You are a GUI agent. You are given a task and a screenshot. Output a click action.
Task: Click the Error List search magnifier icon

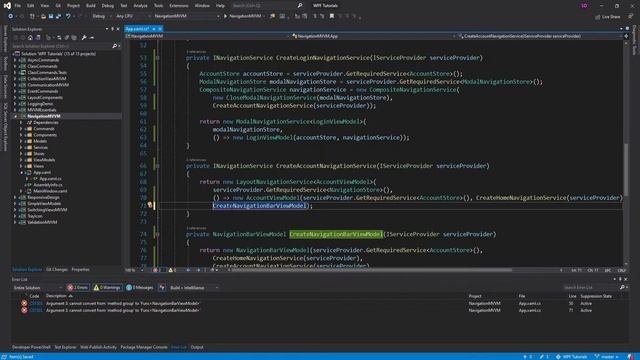click(x=622, y=288)
